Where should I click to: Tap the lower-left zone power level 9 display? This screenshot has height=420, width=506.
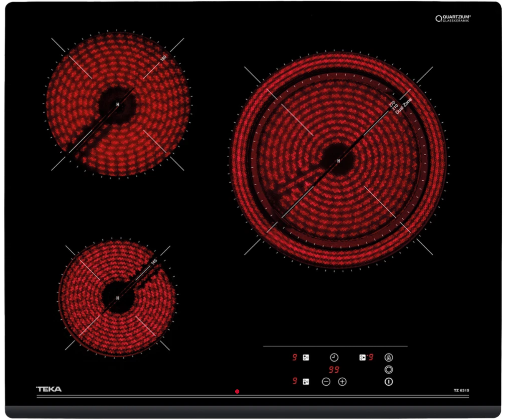[x=295, y=381]
